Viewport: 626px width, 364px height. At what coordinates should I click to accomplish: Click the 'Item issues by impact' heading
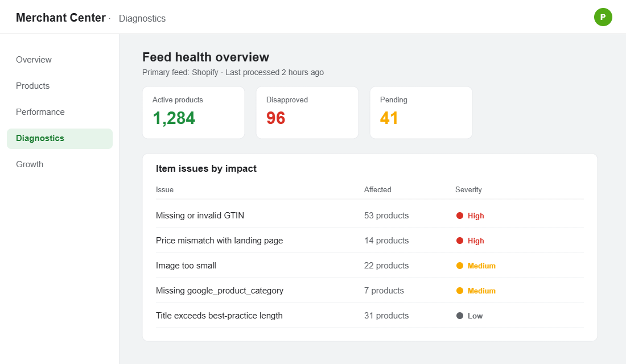tap(206, 168)
